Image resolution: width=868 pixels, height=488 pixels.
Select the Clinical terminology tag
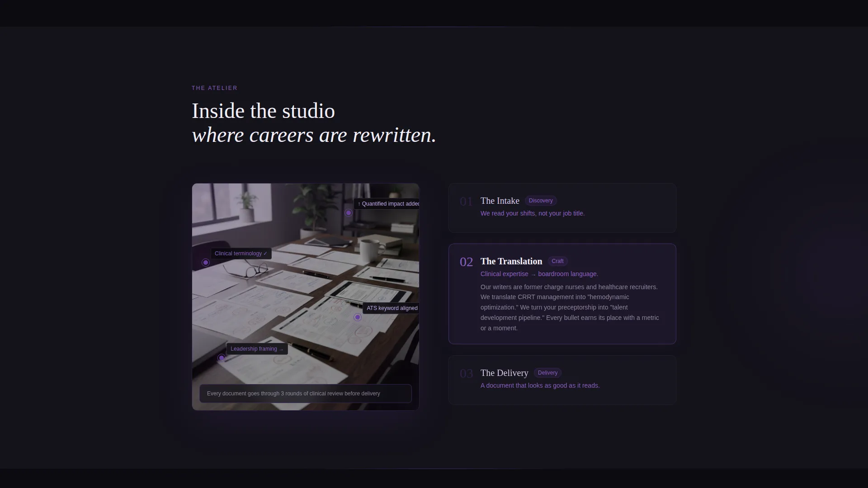[241, 253]
